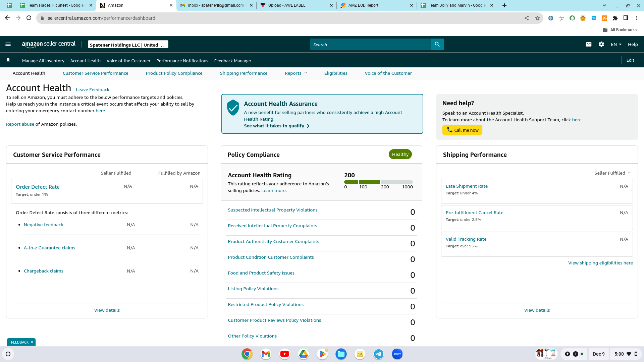Switch to the Shipping Performance tab

tap(244, 73)
